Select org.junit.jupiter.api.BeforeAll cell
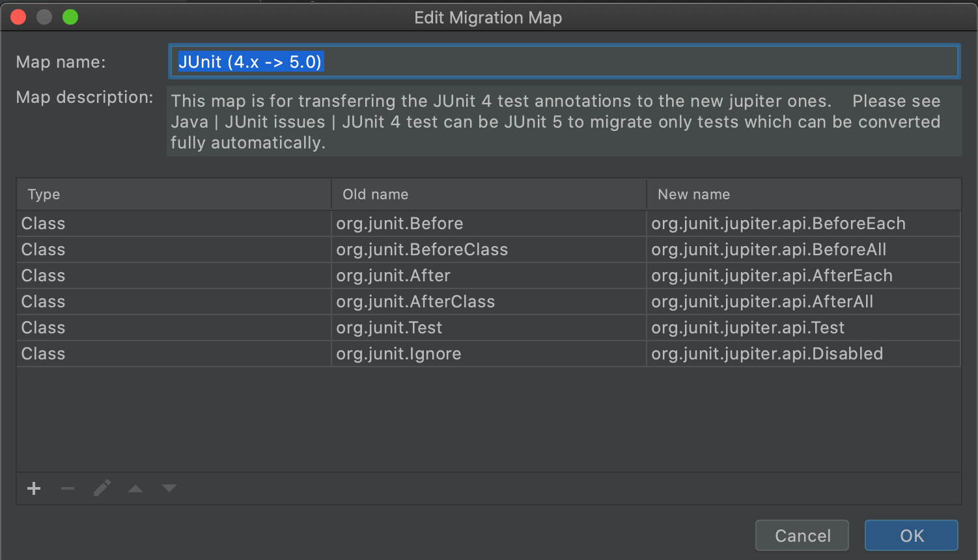978x560 pixels. (803, 249)
